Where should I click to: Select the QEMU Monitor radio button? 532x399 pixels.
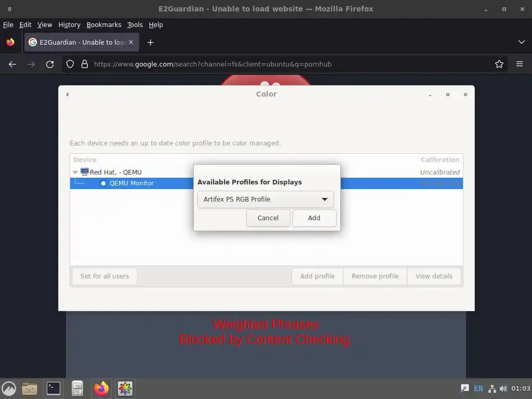click(103, 183)
